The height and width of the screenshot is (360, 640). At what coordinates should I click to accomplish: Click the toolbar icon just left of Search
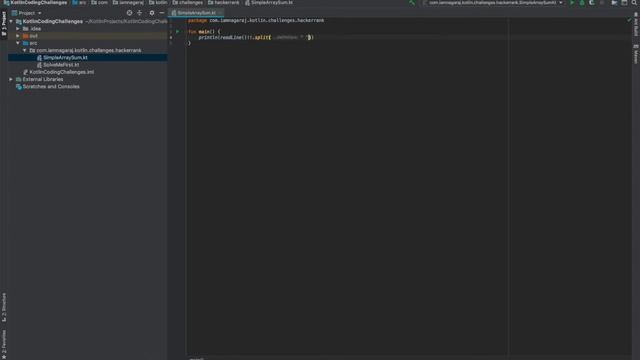(624, 2)
